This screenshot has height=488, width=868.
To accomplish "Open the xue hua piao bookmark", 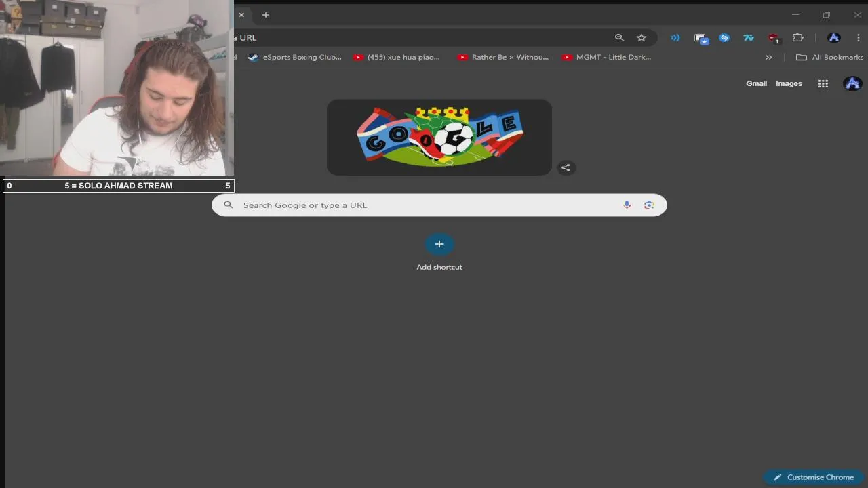I will pos(397,58).
